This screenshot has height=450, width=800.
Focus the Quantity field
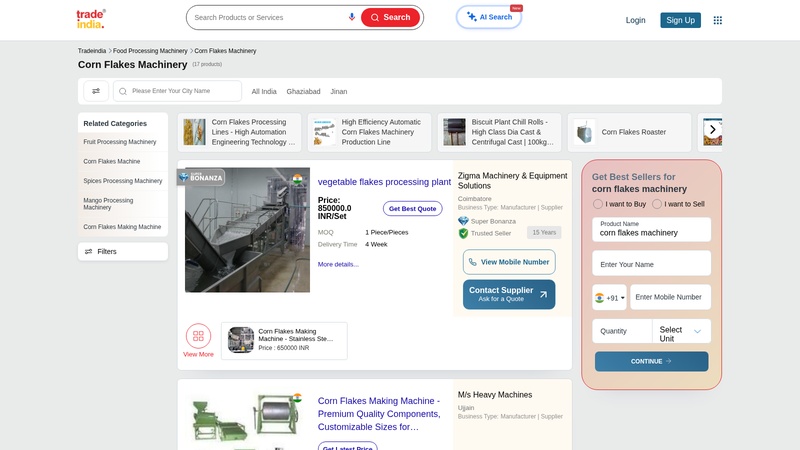click(622, 331)
